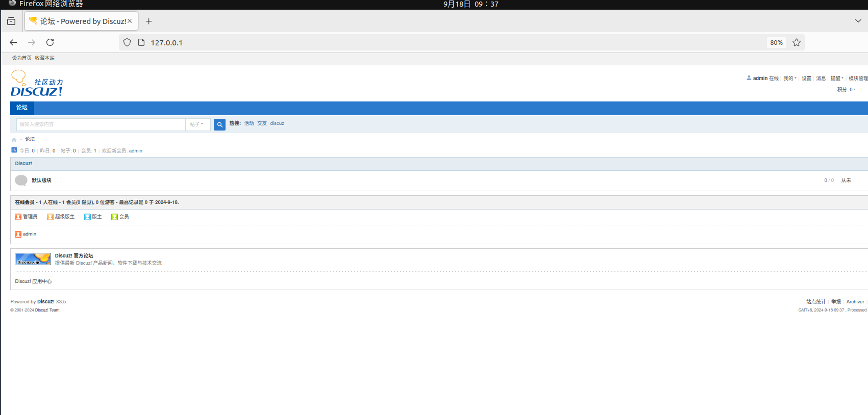Image resolution: width=868 pixels, height=415 pixels.
Task: Click the 管理员 legend icon
Action: [18, 217]
